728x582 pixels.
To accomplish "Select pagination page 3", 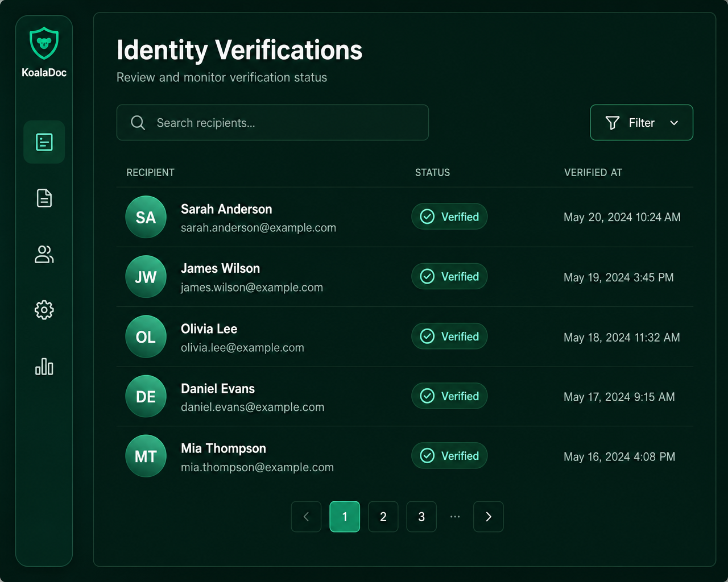I will 421,517.
